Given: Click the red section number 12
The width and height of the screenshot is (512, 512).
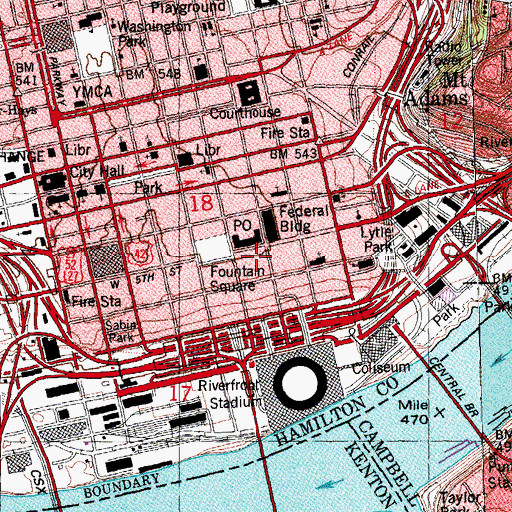Looking at the screenshot, I should tap(452, 121).
